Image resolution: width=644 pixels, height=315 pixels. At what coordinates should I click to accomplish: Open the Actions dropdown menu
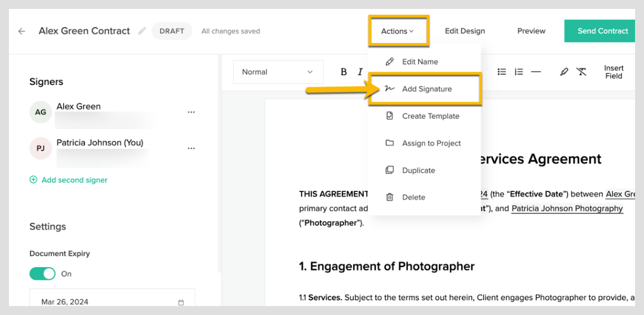click(397, 31)
